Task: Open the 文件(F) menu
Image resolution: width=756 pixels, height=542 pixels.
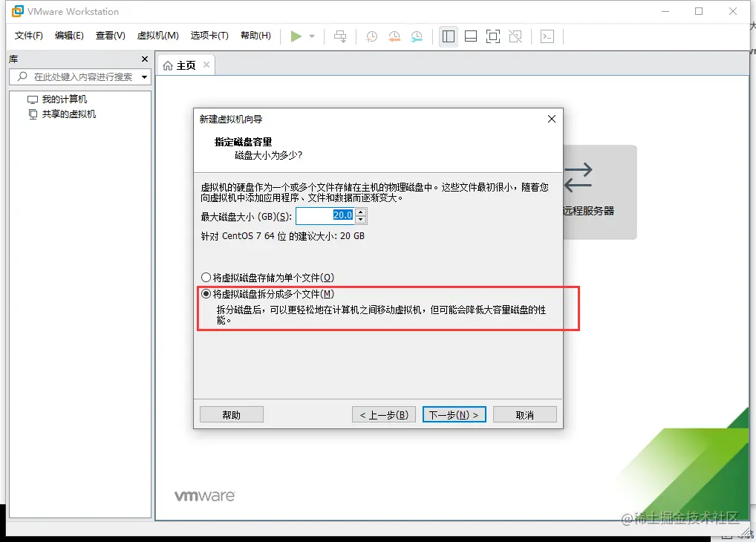Action: pos(28,36)
